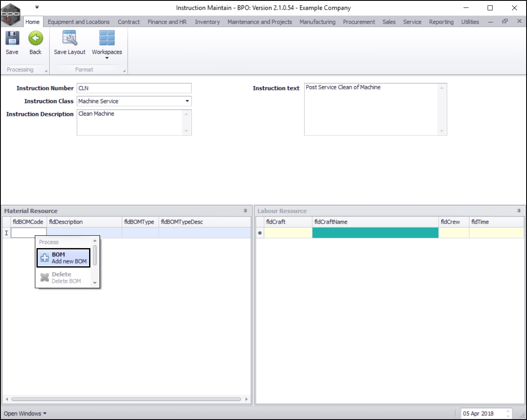Restore the inner document window

tap(505, 21)
